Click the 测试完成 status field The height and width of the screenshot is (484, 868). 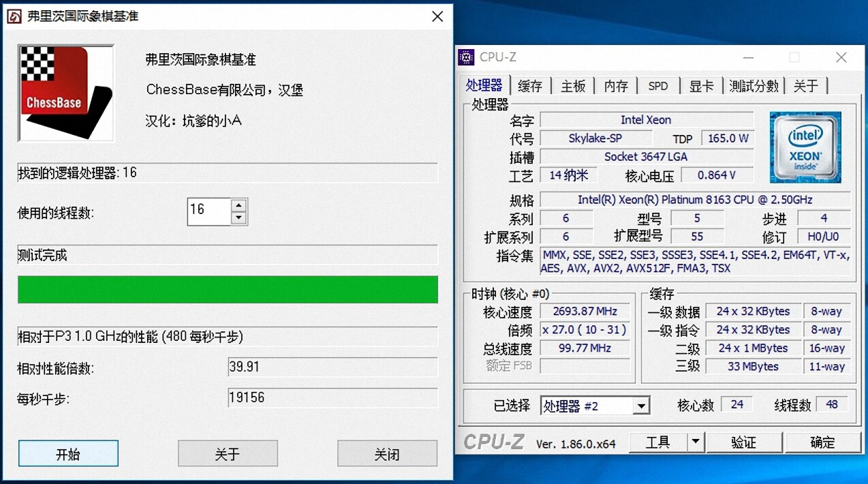(x=228, y=256)
